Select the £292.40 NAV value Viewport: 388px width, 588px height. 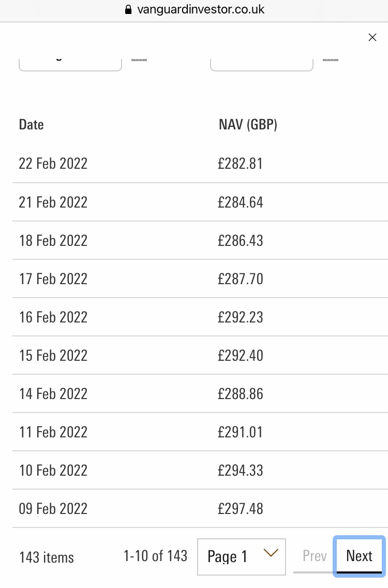(240, 356)
